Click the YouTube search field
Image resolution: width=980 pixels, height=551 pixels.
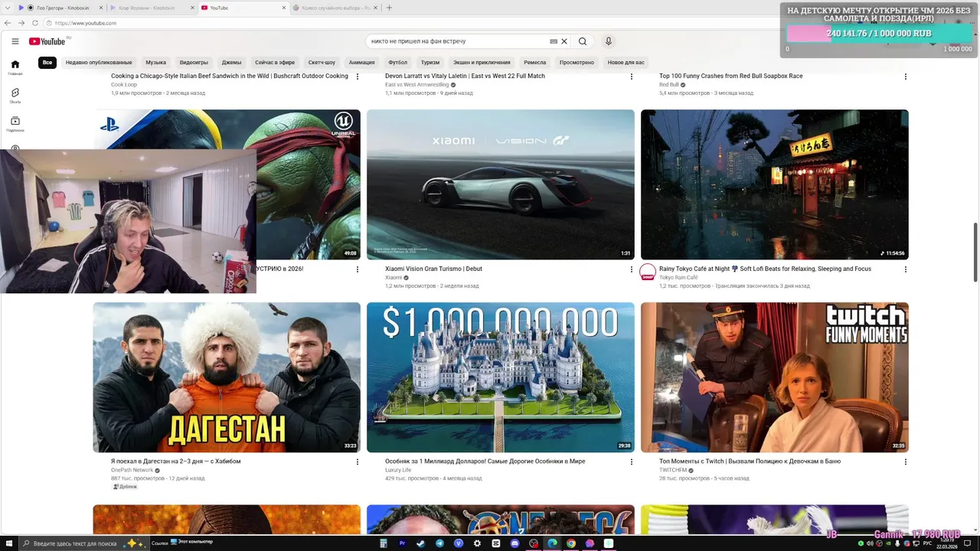457,41
